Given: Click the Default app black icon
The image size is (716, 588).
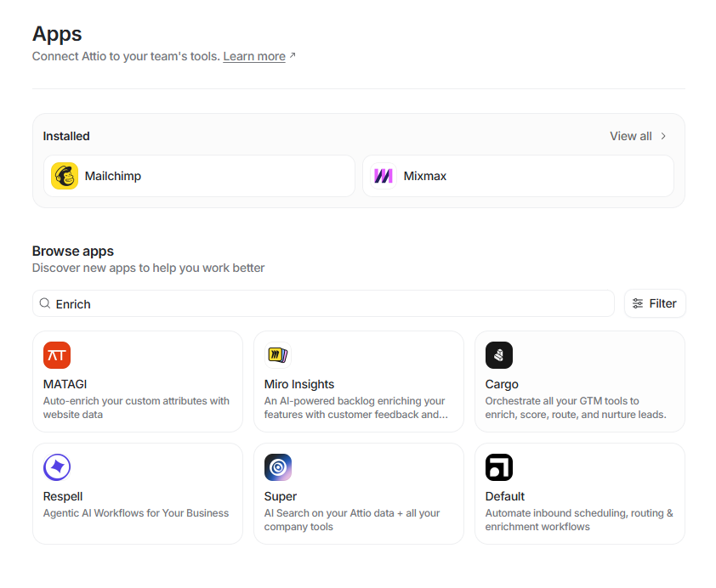Looking at the screenshot, I should click(x=498, y=467).
